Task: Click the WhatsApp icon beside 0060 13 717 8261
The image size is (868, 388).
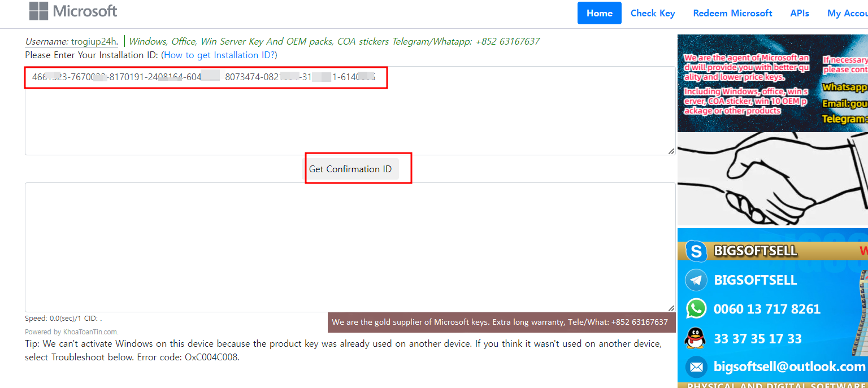Action: tap(696, 309)
